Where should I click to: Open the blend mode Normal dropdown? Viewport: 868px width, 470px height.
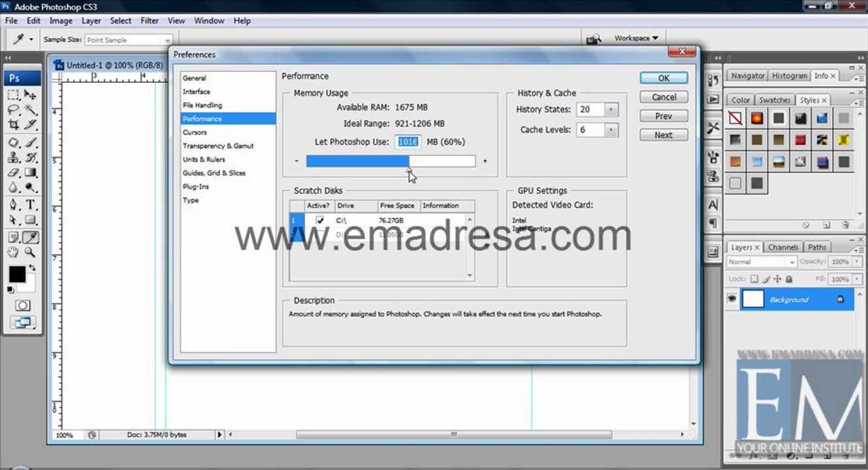(762, 262)
